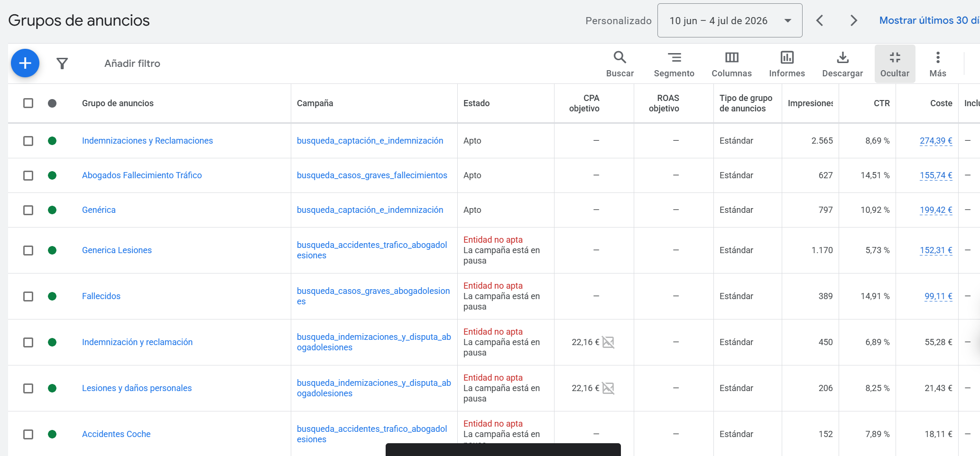
Task: Open status dropdown for Generica Lesiones
Action: pyautogui.click(x=52, y=250)
